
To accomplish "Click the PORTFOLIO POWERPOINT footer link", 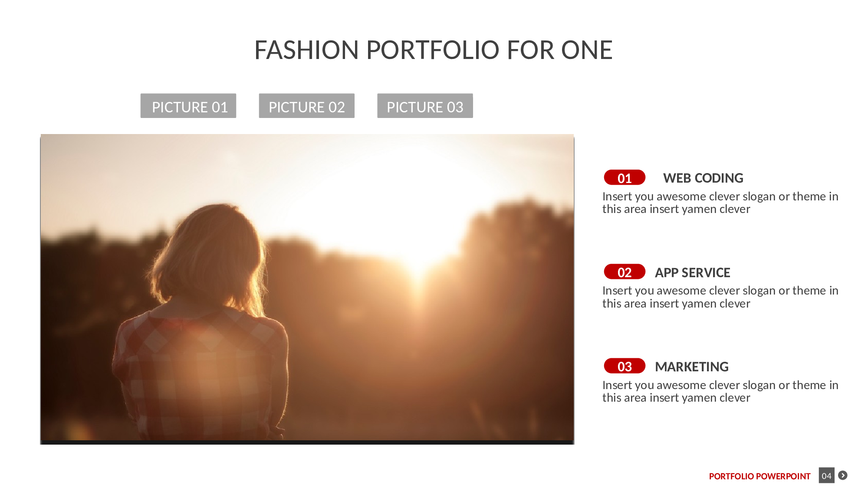I will (x=759, y=476).
